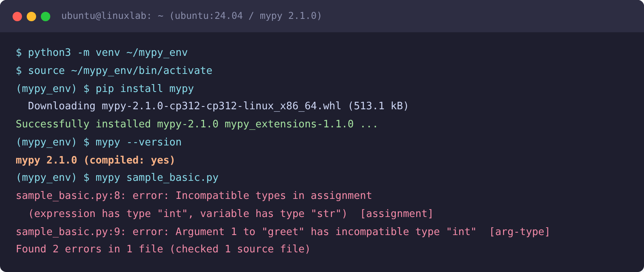Click the python3 -m venv command line

pyautogui.click(x=102, y=53)
